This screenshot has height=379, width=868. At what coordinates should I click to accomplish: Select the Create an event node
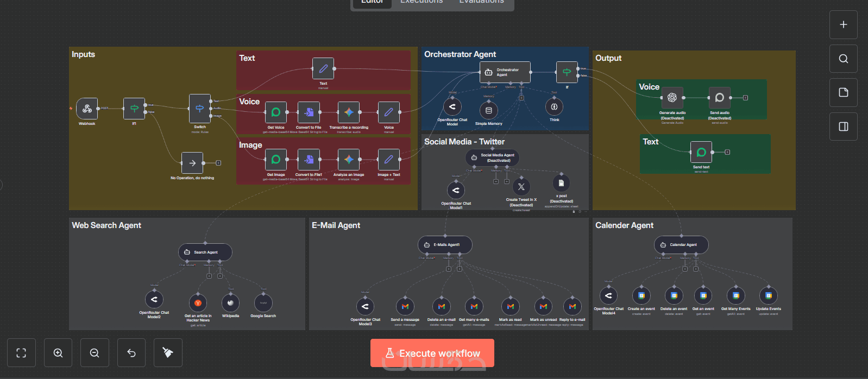(x=641, y=296)
